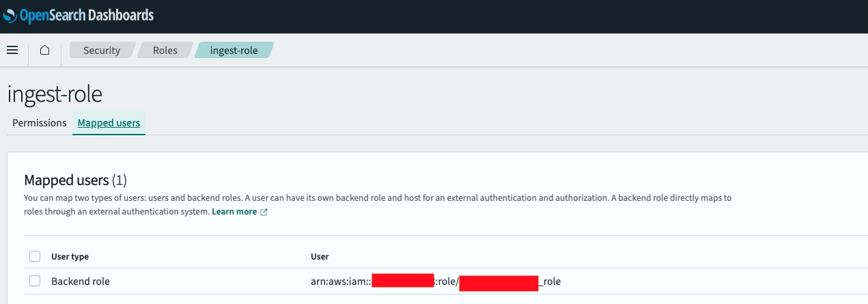Select the Backend role cell text
Viewport: 868px width, 304px height.
[81, 281]
